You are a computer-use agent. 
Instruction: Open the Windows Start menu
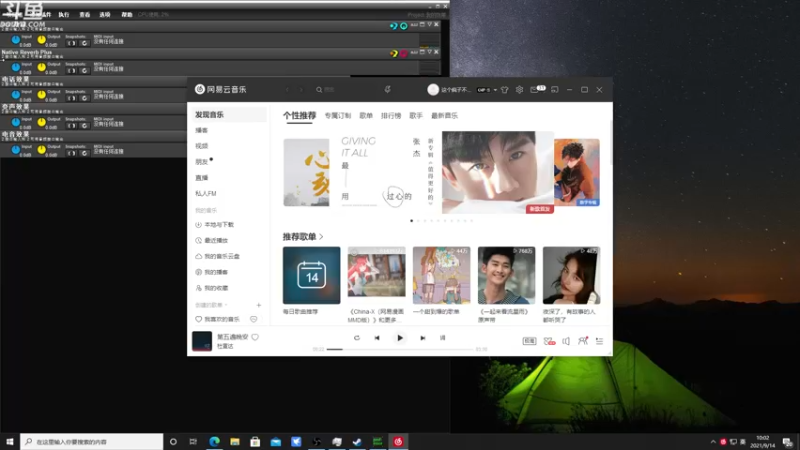(10, 442)
